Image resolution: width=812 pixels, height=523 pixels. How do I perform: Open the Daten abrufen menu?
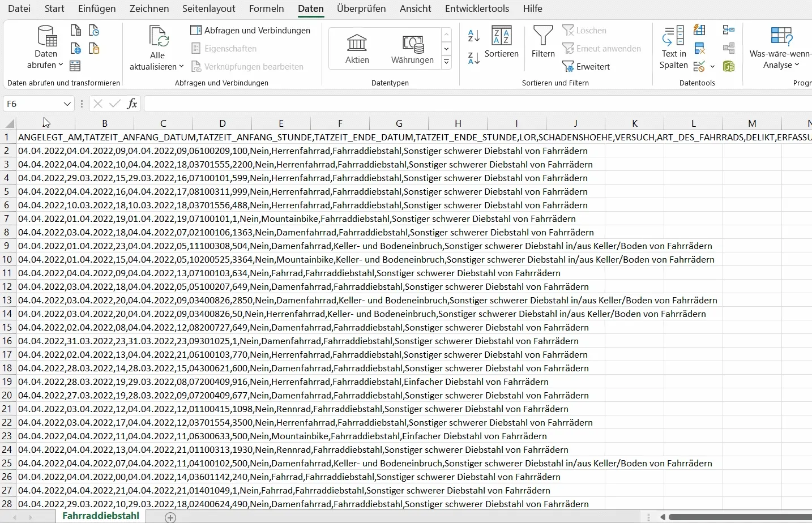tap(46, 48)
